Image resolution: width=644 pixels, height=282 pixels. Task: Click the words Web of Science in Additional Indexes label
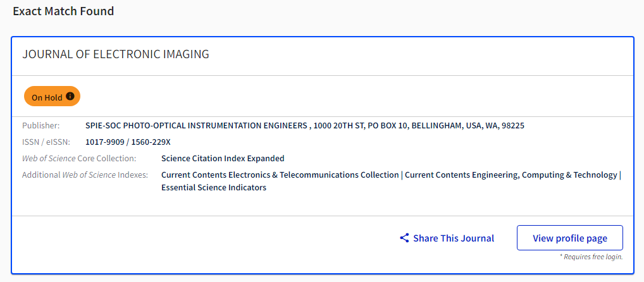tap(89, 175)
